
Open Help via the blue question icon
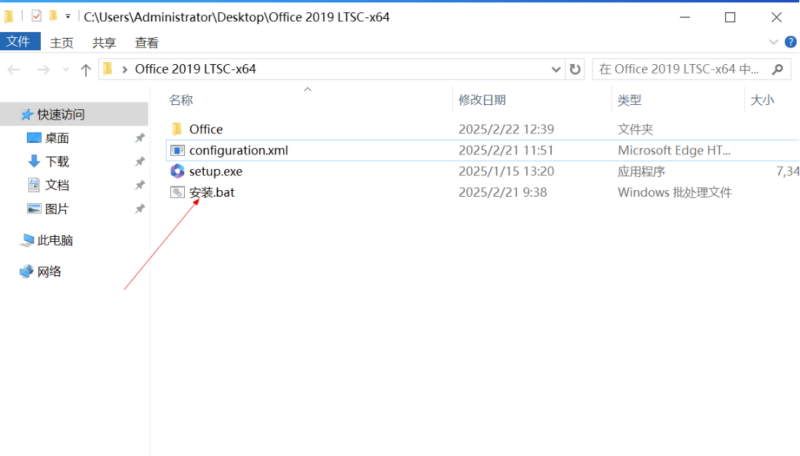click(790, 42)
